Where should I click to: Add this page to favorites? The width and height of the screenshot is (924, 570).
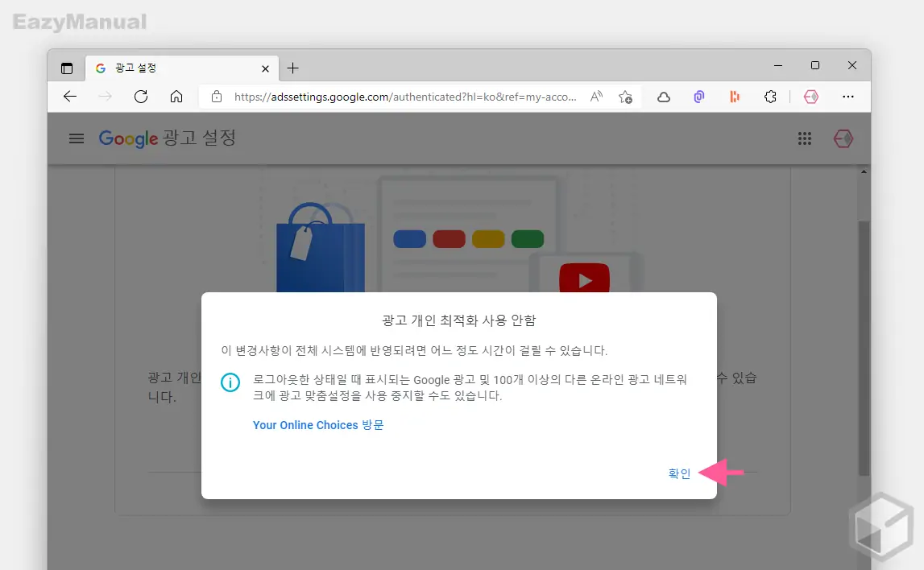[x=625, y=97]
